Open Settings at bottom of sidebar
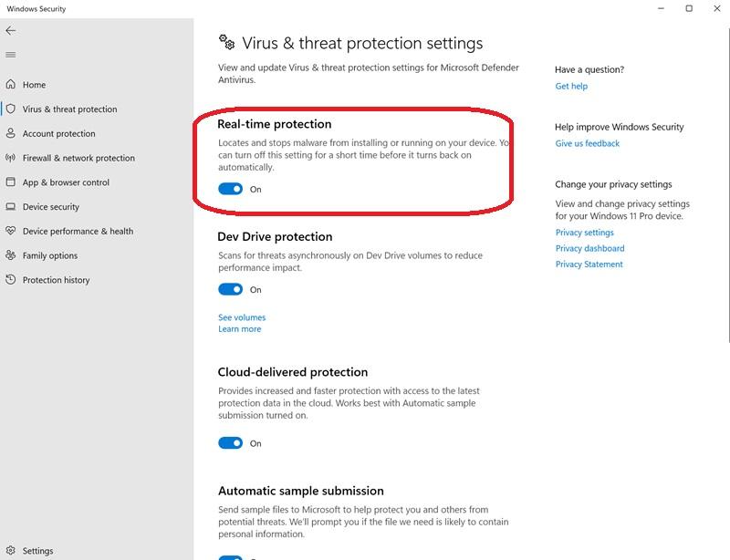730x560 pixels. tap(37, 551)
